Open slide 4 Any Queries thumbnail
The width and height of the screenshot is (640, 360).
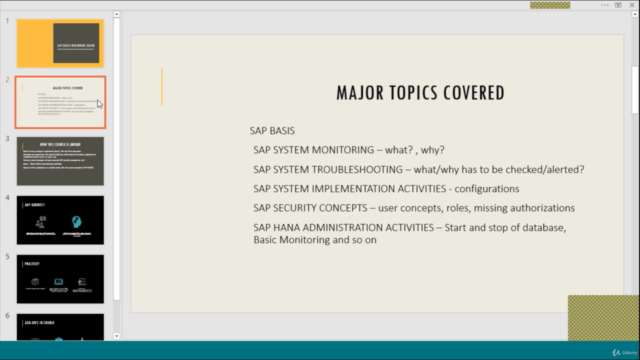(x=60, y=220)
